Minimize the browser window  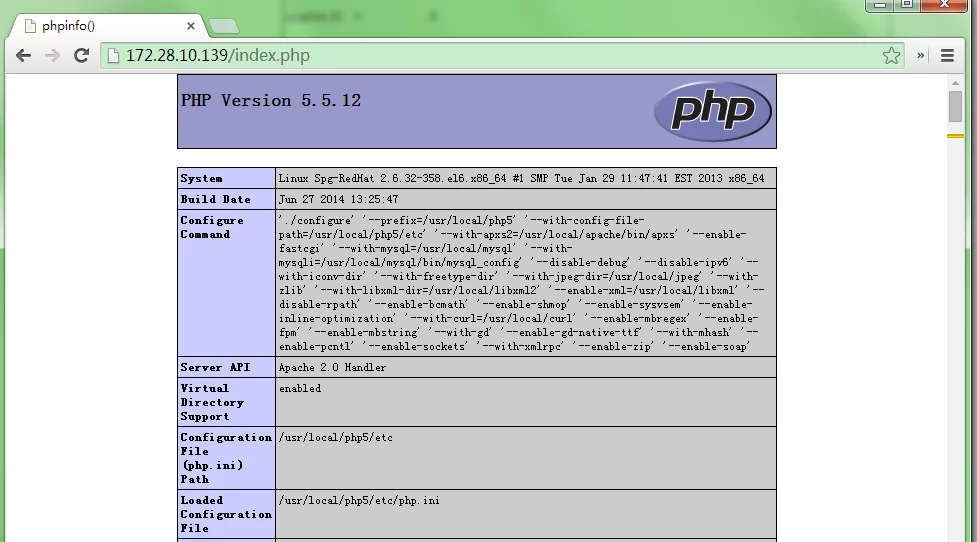(x=879, y=5)
